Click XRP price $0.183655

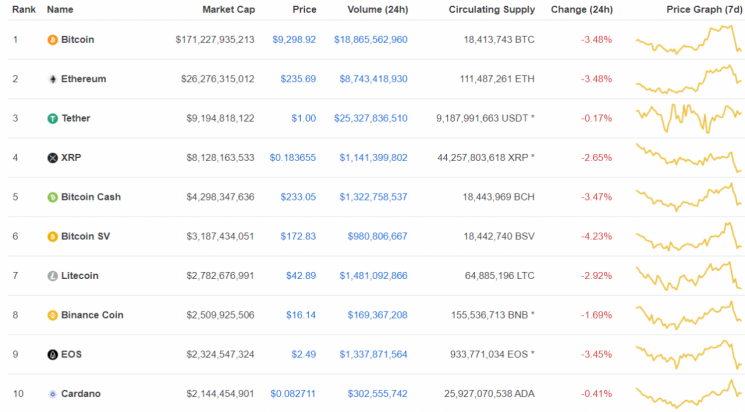pyautogui.click(x=293, y=158)
